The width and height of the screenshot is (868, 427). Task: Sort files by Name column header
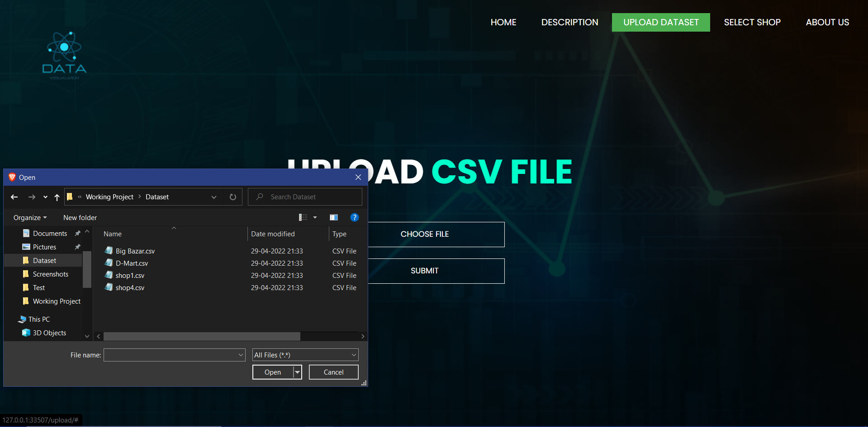[x=113, y=234]
